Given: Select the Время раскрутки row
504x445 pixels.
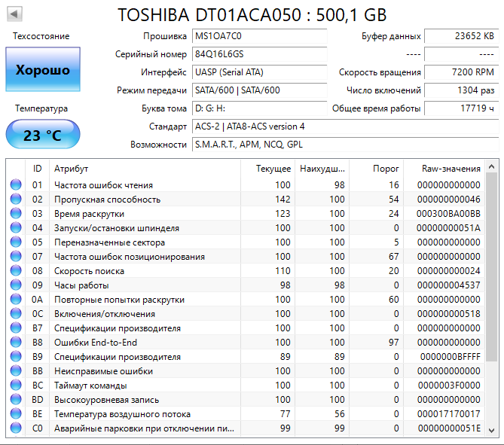Looking at the screenshot, I should click(246, 213).
